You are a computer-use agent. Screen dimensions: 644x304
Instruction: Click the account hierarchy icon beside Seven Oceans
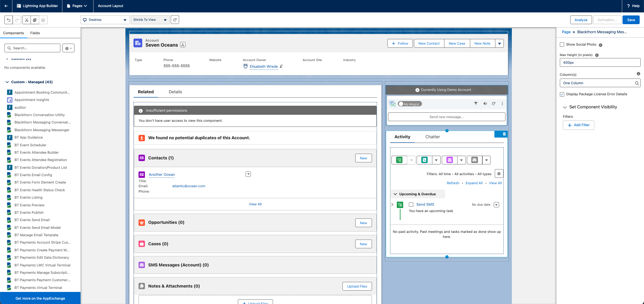click(x=183, y=45)
